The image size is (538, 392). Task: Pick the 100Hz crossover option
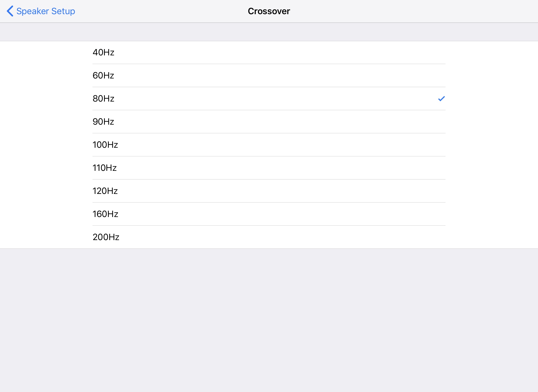point(105,145)
